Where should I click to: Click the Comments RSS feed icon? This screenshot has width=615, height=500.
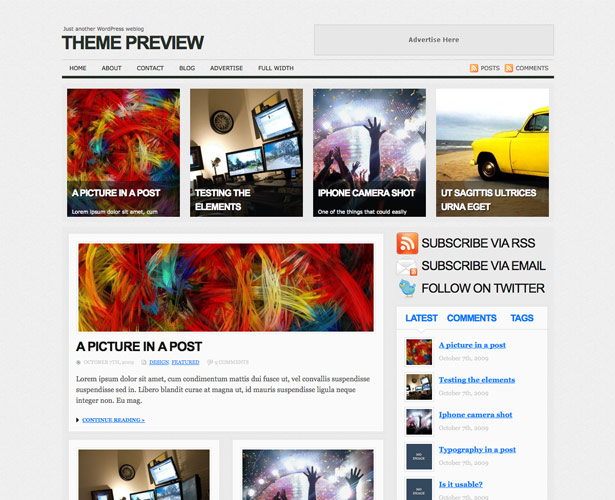pyautogui.click(x=509, y=68)
